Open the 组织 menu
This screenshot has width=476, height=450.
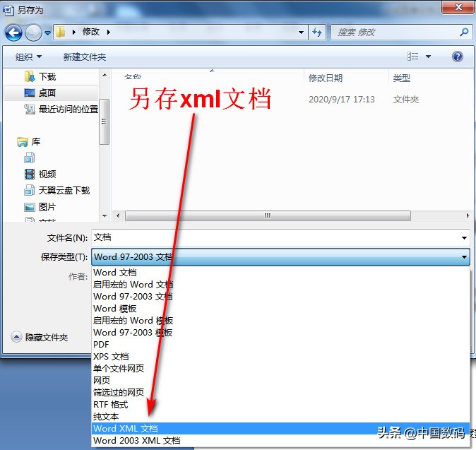coord(28,57)
